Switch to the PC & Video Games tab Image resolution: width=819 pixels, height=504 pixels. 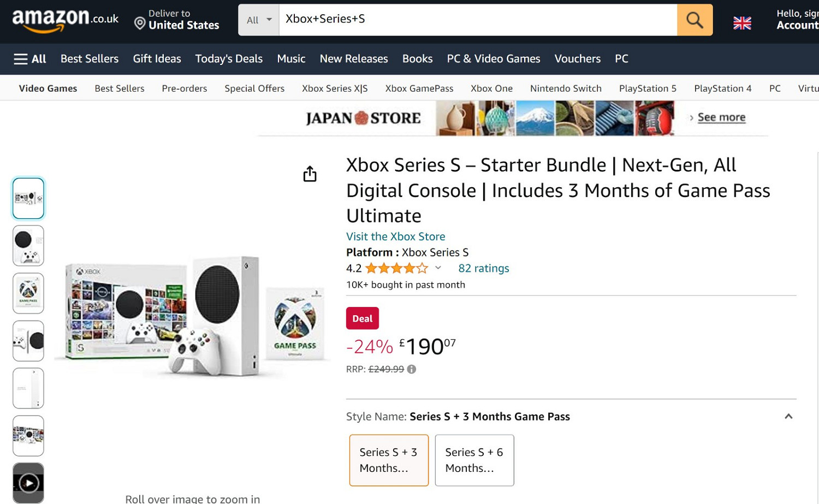tap(493, 58)
